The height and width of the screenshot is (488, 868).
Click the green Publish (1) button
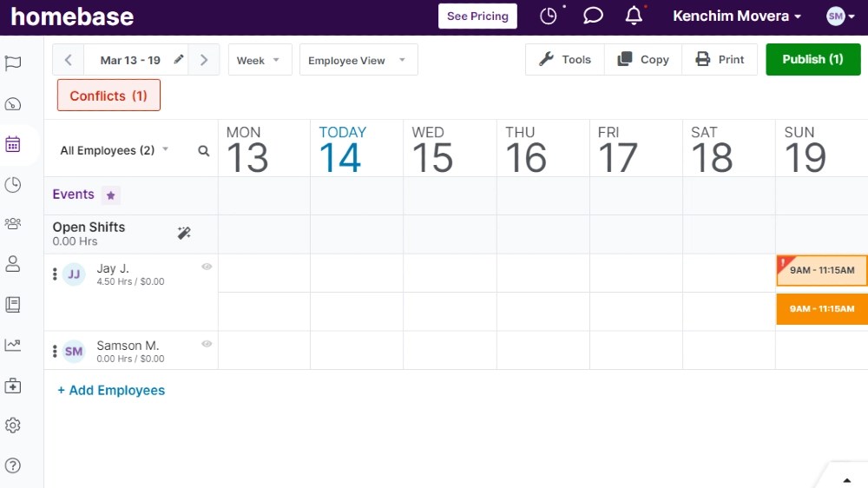point(812,59)
